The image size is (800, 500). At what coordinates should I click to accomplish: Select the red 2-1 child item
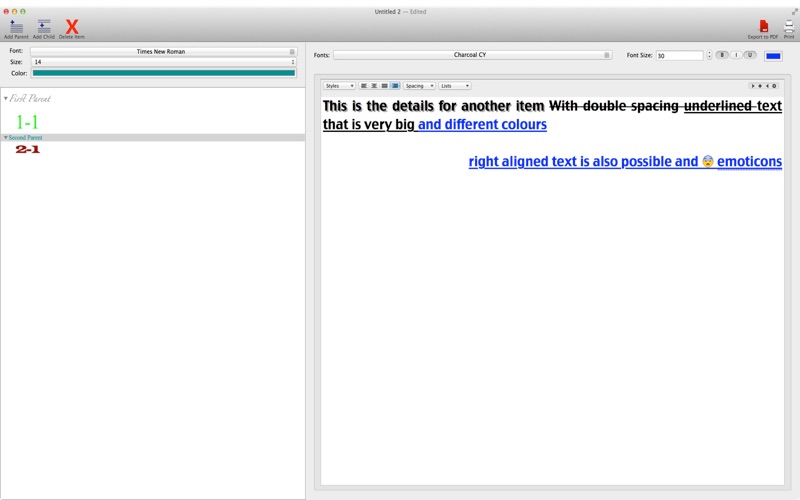point(28,149)
